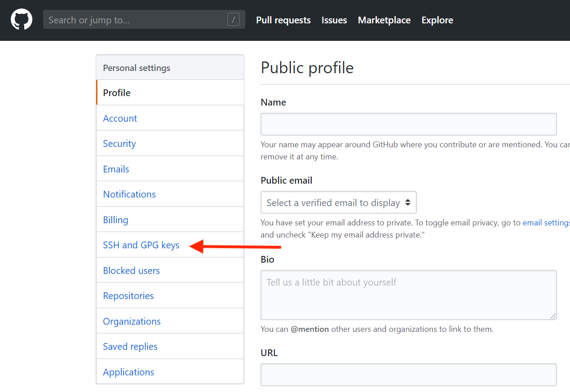Click the Name text field
The width and height of the screenshot is (570, 392).
408,124
